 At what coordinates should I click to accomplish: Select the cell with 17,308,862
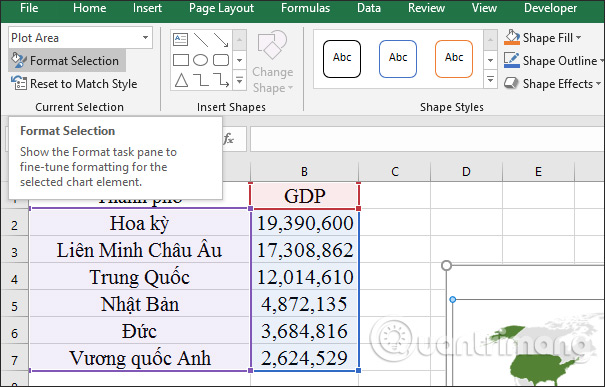click(305, 250)
